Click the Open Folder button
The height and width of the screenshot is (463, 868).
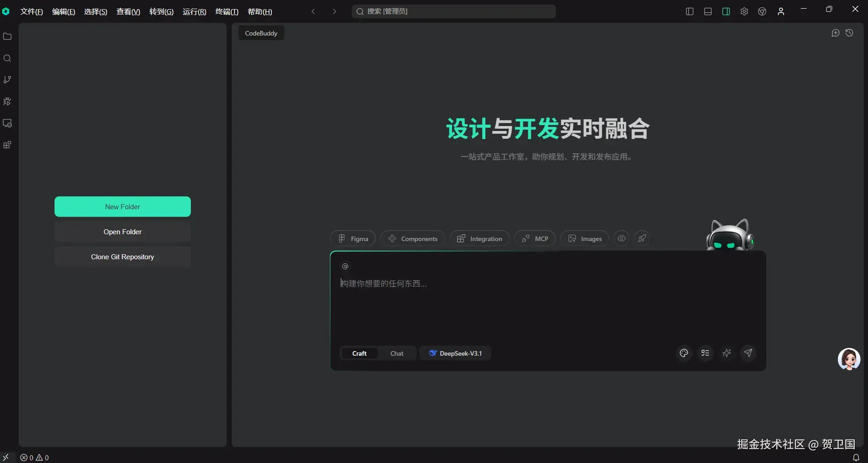click(123, 231)
